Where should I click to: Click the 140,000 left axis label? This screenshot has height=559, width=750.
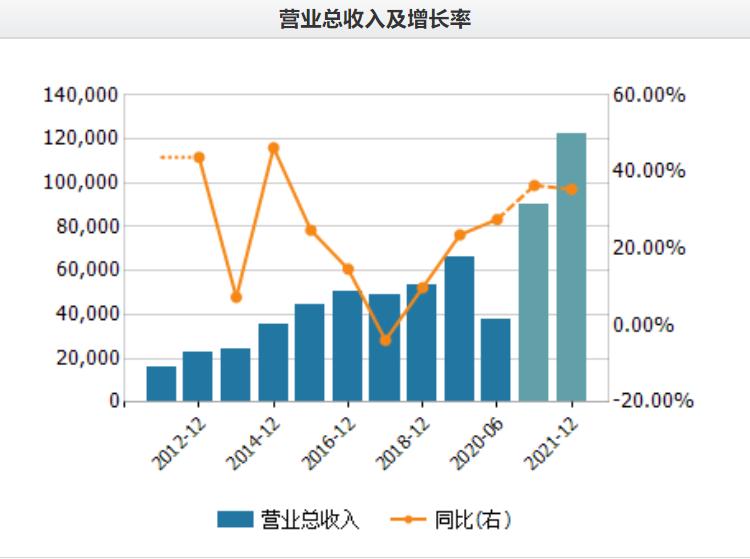click(80, 95)
